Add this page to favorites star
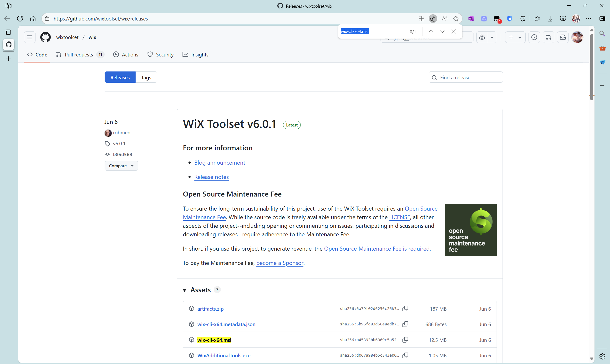The width and height of the screenshot is (610, 364). (456, 19)
